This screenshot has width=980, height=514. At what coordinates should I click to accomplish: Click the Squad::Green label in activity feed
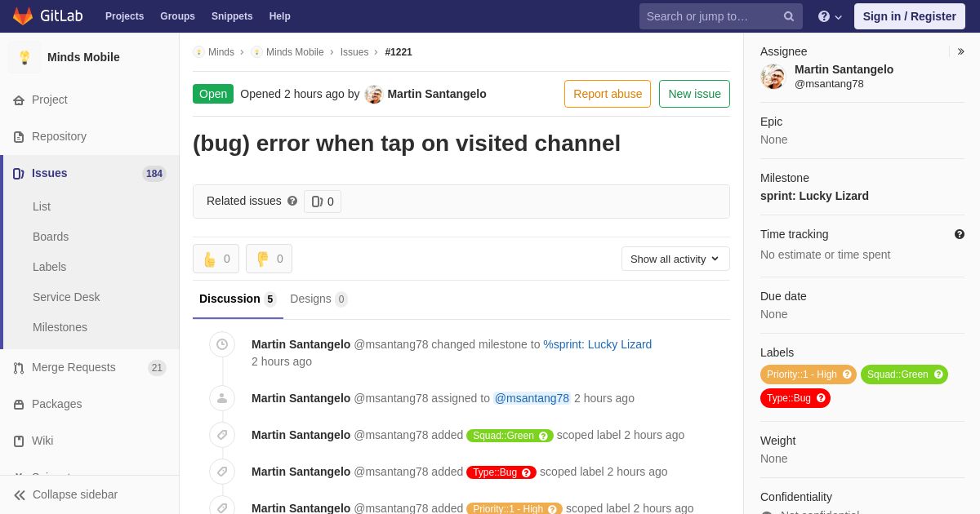click(x=510, y=436)
